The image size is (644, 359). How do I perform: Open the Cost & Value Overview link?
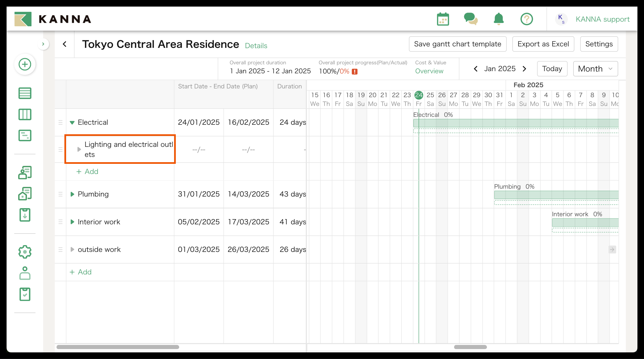tap(429, 71)
